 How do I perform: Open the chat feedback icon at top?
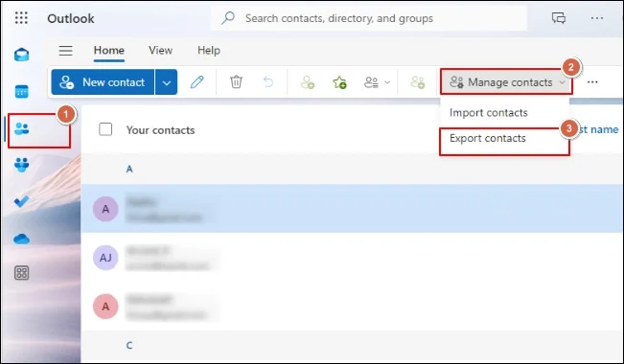558,18
